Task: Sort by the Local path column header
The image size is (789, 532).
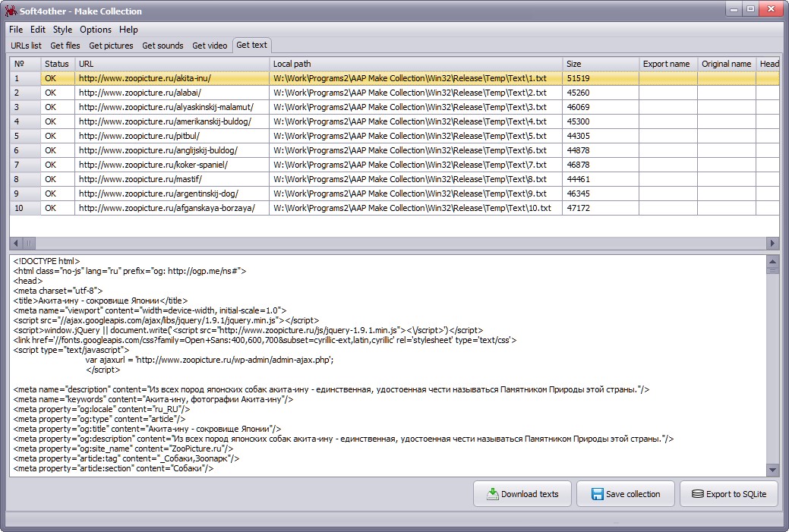Action: click(415, 64)
